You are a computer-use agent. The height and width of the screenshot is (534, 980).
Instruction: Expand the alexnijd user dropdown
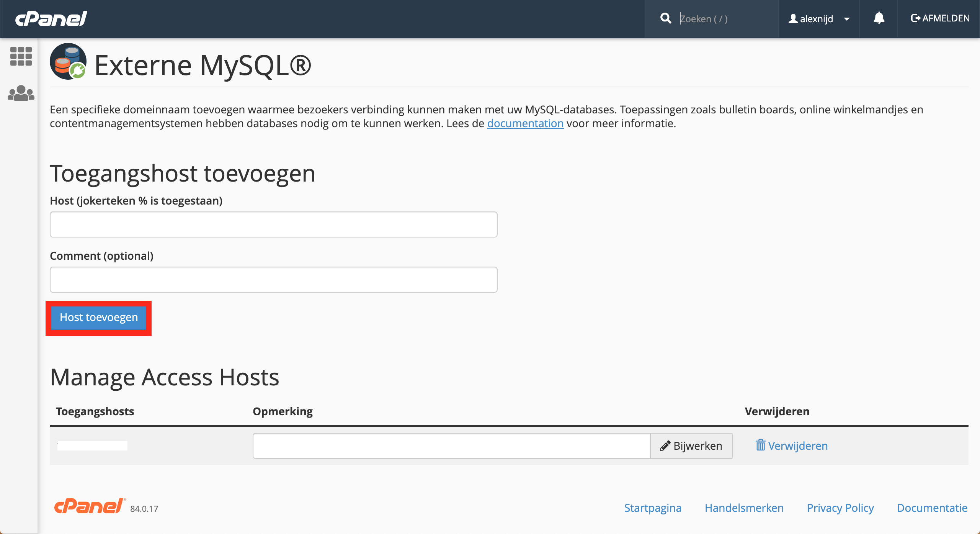tap(819, 19)
